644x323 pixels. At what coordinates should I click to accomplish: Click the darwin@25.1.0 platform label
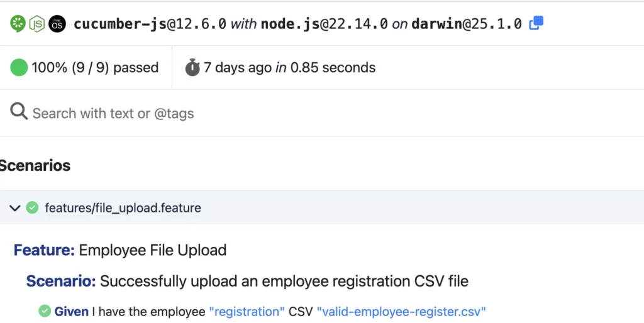pos(467,24)
